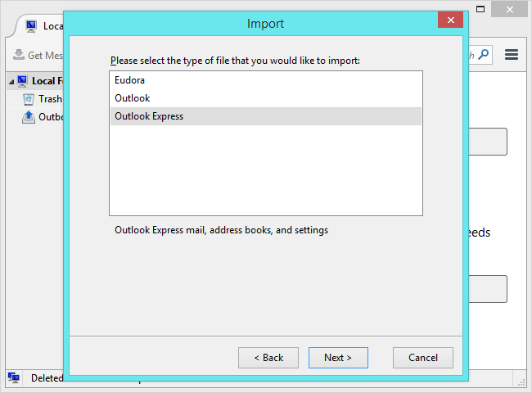Click the Deleted status bar text
This screenshot has height=393, width=532.
47,378
